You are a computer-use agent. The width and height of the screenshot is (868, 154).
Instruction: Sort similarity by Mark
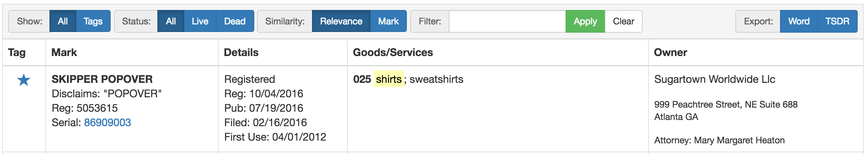388,21
